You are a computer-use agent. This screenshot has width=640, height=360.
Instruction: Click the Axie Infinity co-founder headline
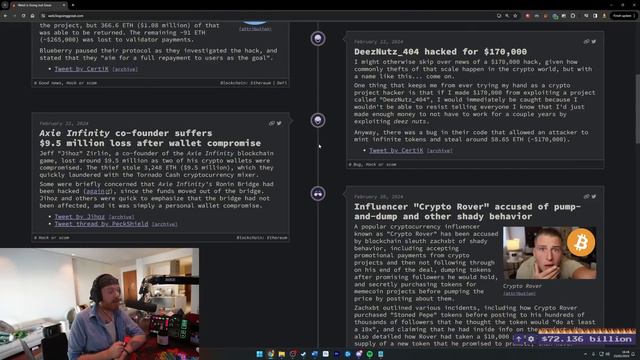(x=150, y=138)
